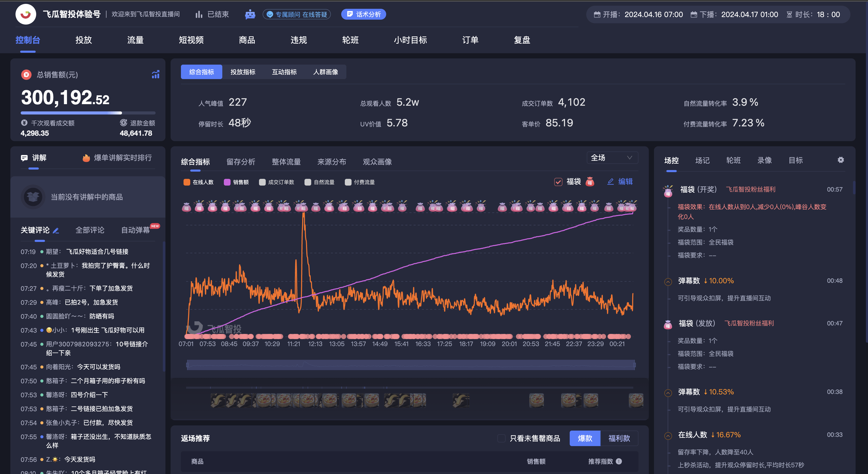Check the 只看未售罄商品 checkbox

pos(501,438)
